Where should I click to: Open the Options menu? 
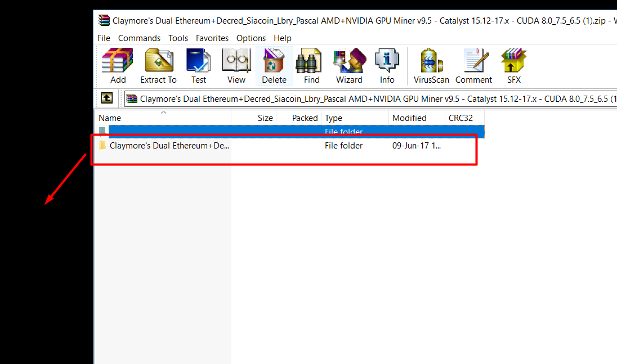(251, 38)
